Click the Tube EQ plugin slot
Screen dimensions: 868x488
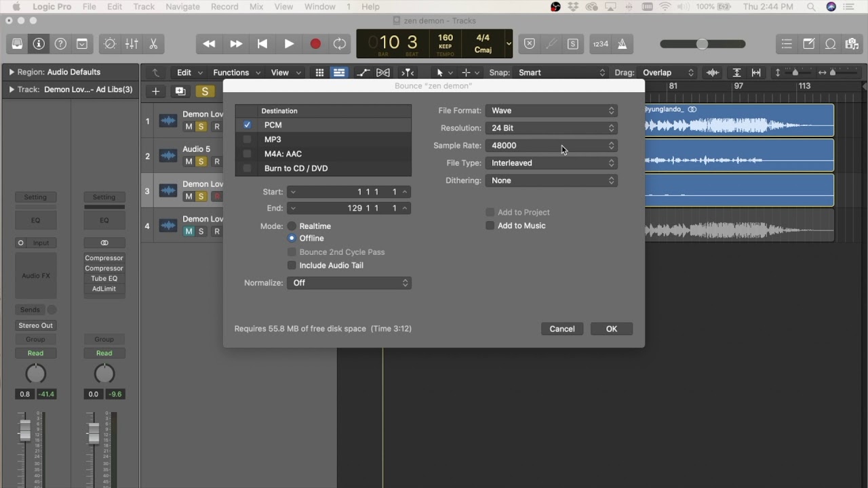point(104,279)
